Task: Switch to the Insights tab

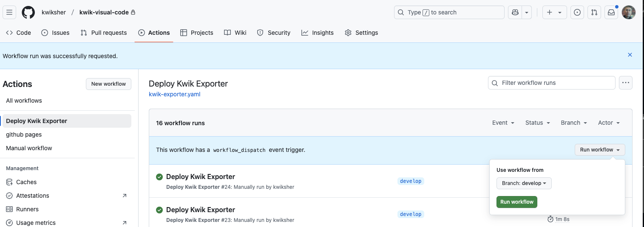Action: click(x=318, y=33)
